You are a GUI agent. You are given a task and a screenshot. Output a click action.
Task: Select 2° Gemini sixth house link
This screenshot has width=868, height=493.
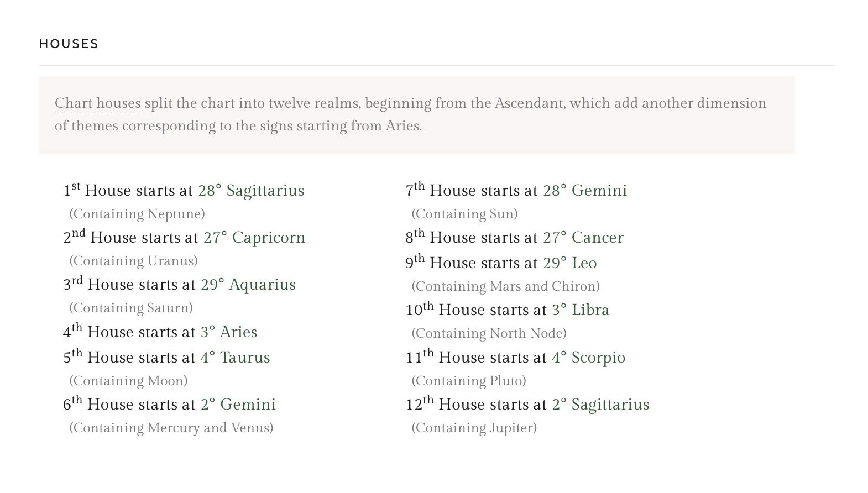click(x=238, y=405)
